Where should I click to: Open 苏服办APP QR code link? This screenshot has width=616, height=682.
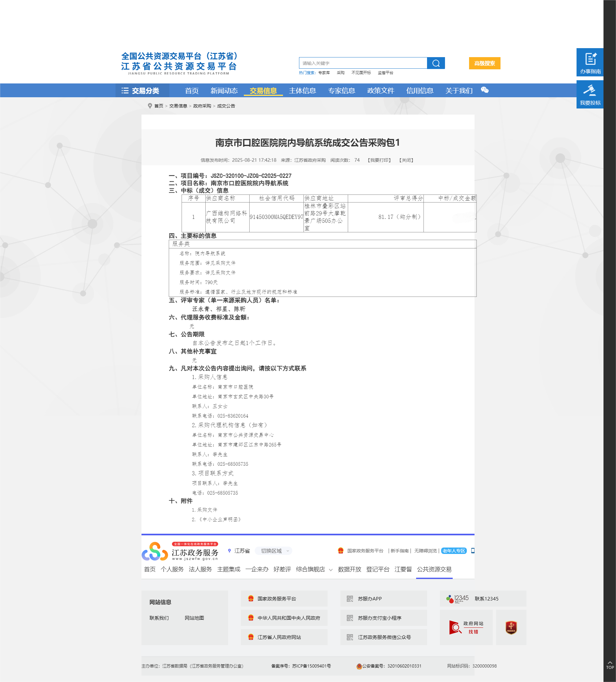click(x=369, y=599)
